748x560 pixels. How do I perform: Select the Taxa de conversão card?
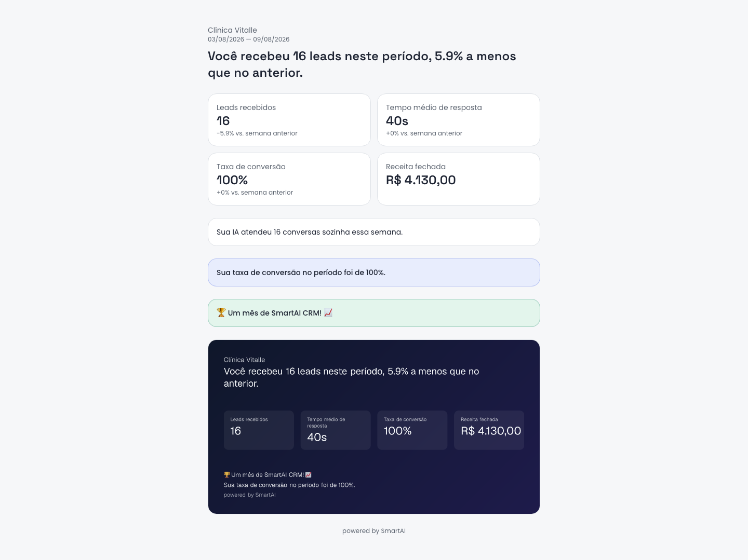coord(289,179)
